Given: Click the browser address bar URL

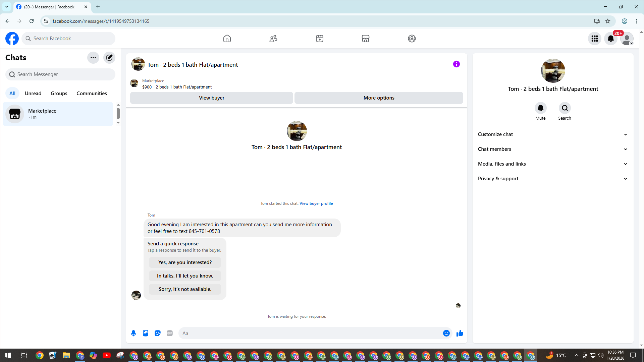Looking at the screenshot, I should coord(101,21).
